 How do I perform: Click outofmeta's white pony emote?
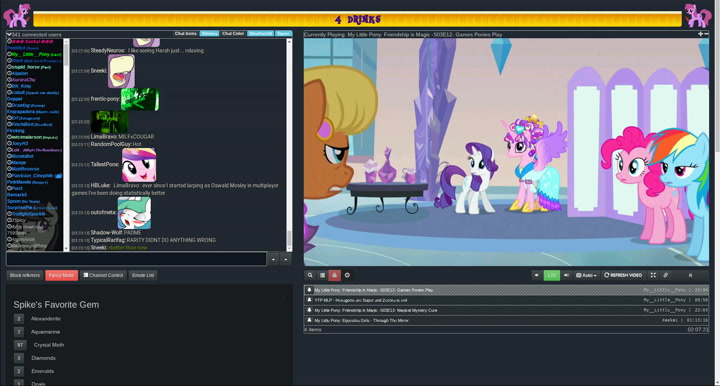point(134,213)
